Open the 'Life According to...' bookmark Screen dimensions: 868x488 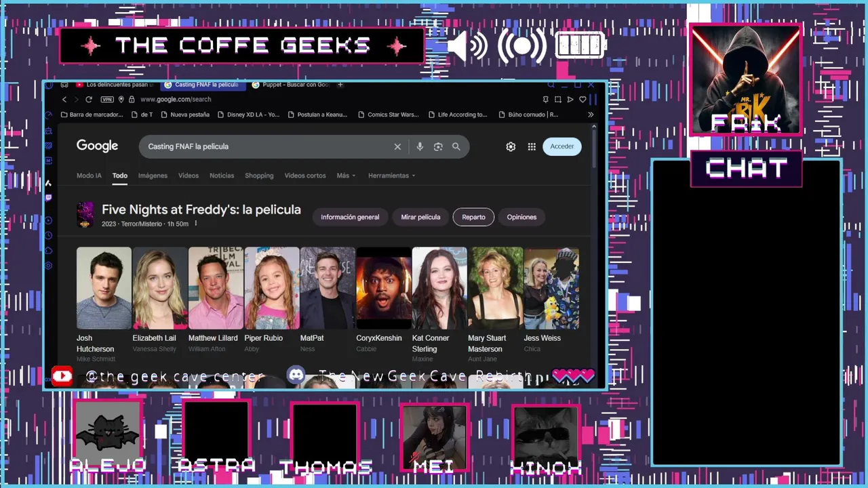458,115
